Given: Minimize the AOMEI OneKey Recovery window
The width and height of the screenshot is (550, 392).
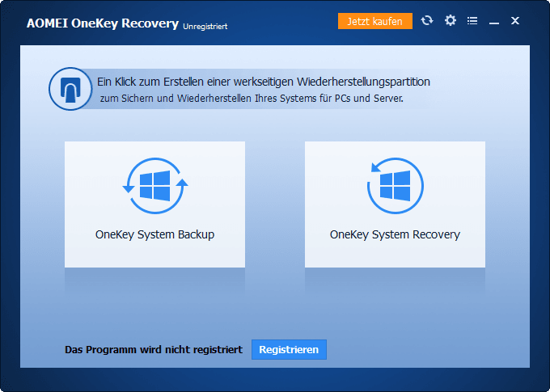Looking at the screenshot, I should pyautogui.click(x=494, y=23).
